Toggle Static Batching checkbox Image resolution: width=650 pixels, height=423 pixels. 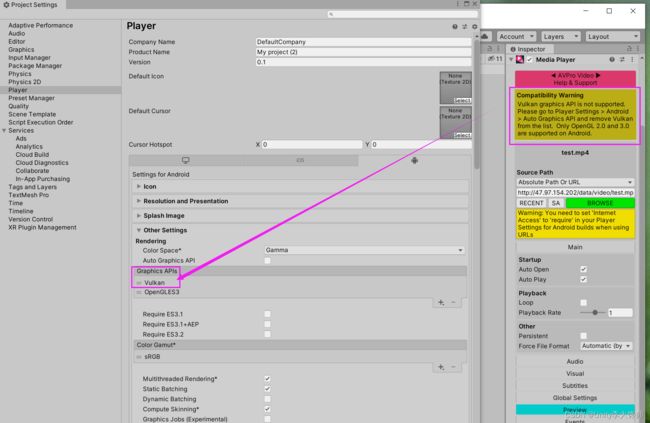267,389
